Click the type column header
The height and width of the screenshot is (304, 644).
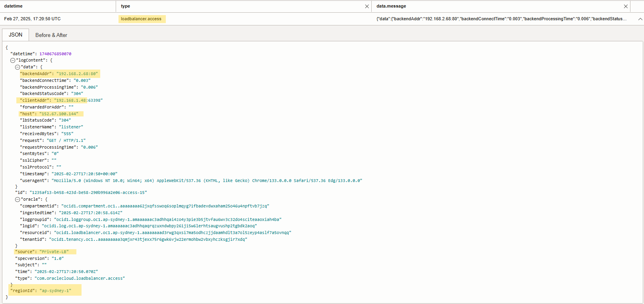pos(126,6)
